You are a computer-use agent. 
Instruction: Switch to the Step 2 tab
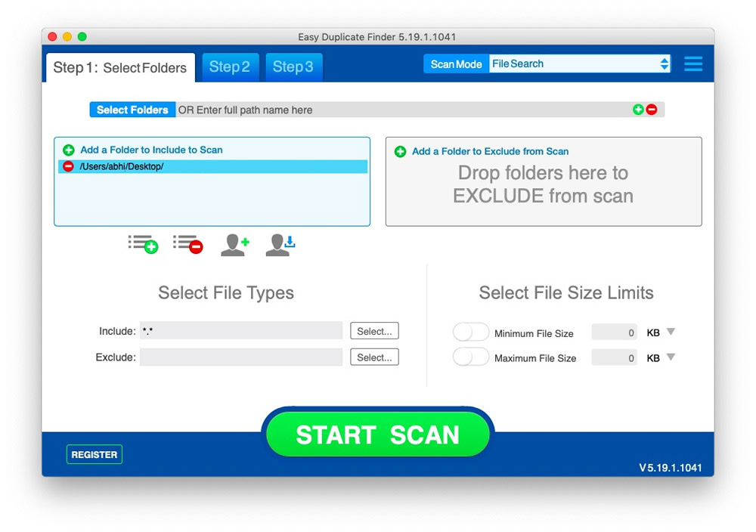pyautogui.click(x=230, y=67)
